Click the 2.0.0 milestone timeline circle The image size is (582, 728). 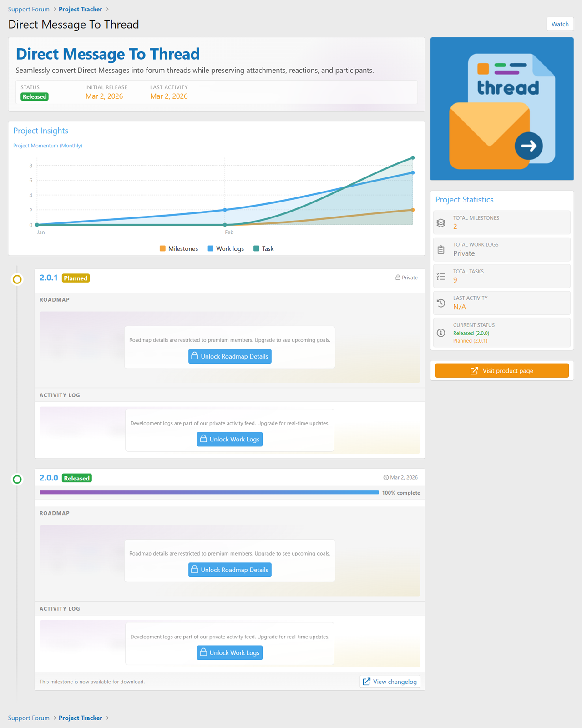[x=17, y=479]
